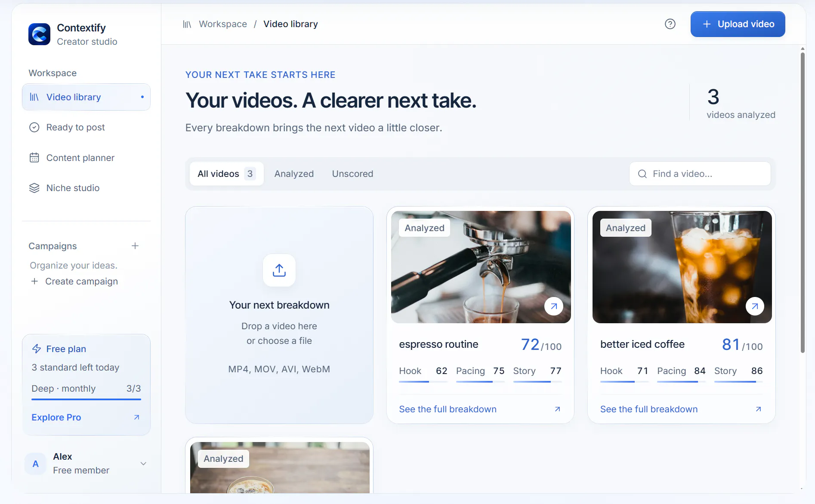815x504 pixels.
Task: Click the Free plan lightning icon
Action: (37, 349)
